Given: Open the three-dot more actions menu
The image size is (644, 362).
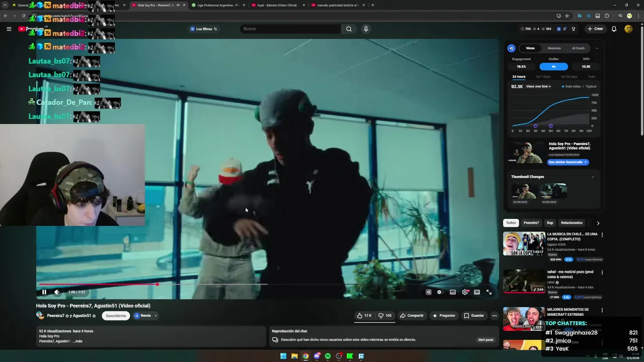Looking at the screenshot, I should [x=494, y=316].
